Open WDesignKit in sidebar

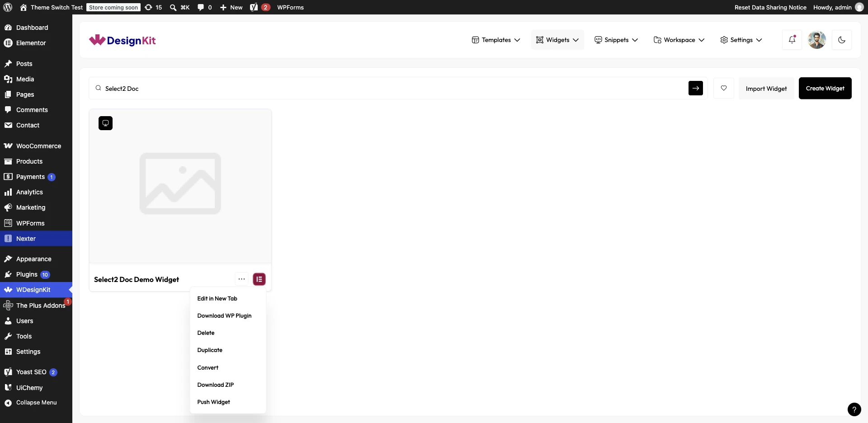(x=36, y=290)
